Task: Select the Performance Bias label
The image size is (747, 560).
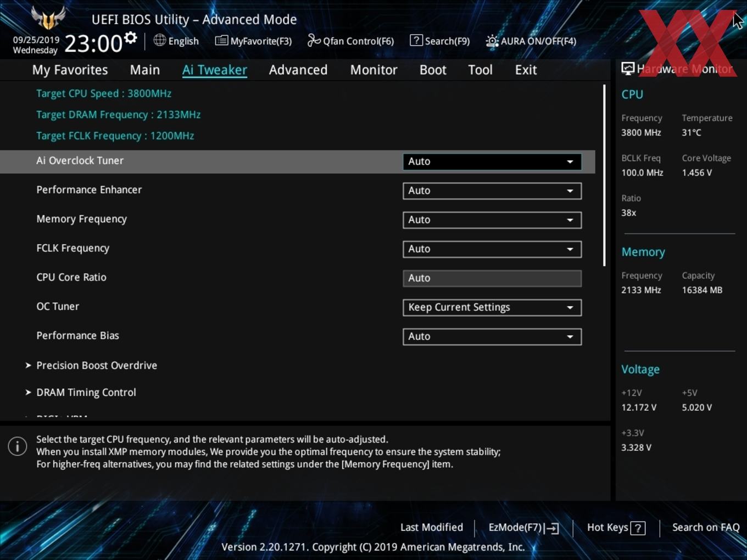Action: coord(77,335)
